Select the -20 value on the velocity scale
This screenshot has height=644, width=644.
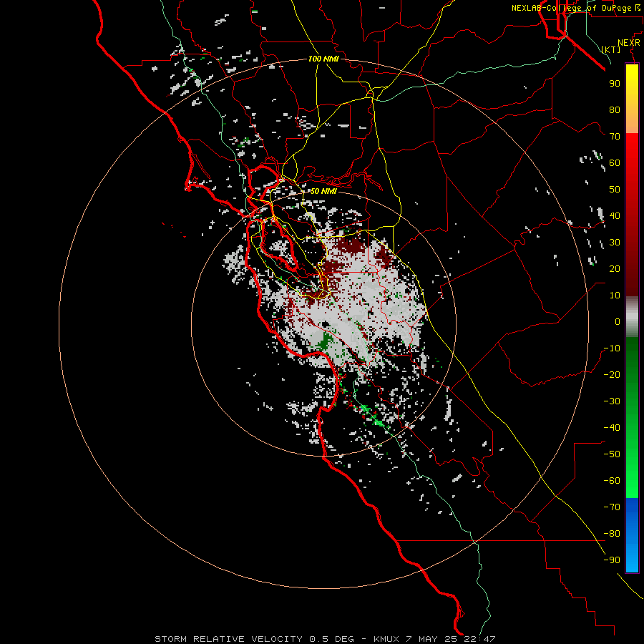612,374
